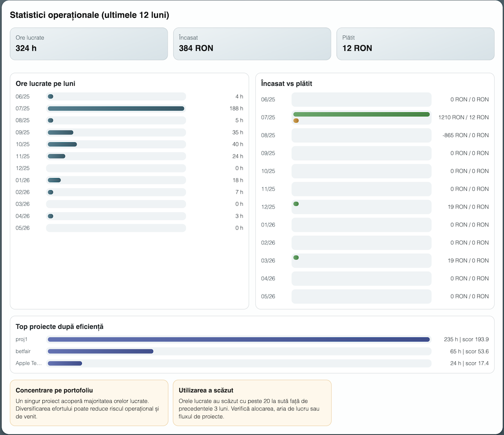Click "0 RON / 0 RON" in the 05/26 row
Image resolution: width=504 pixels, height=435 pixels.
(x=470, y=296)
